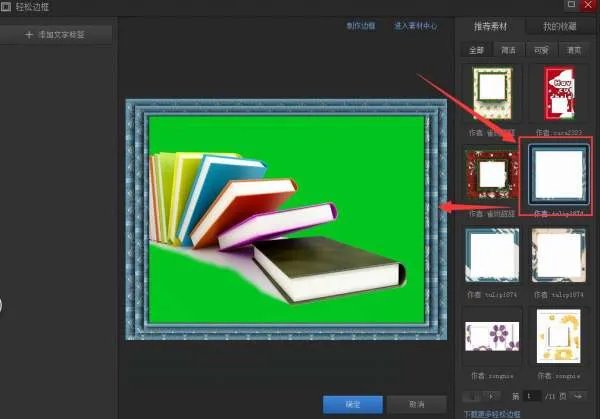This screenshot has height=419, width=600.
Task: Select the last category filter after 可爱
Action: click(574, 50)
